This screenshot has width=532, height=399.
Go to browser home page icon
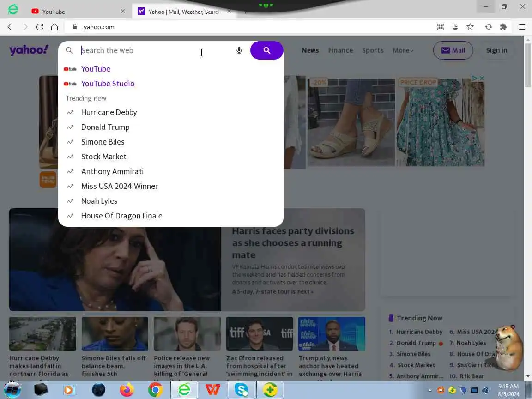[54, 27]
